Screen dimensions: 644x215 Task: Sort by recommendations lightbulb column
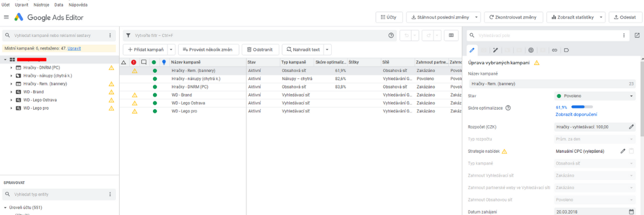164,62
